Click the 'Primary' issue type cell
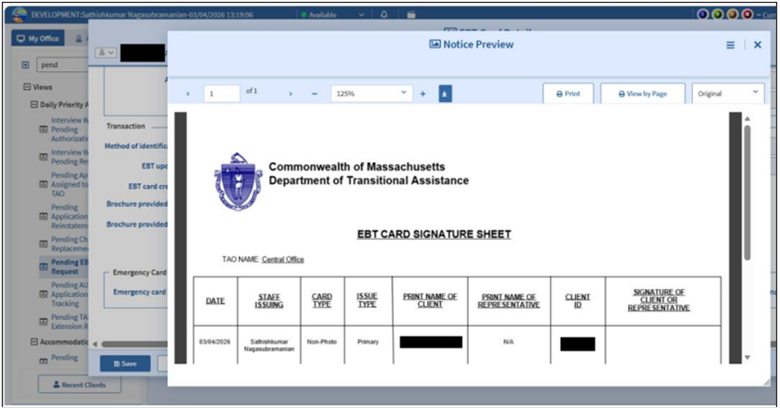Screen dimensions: 780x408 click(368, 342)
